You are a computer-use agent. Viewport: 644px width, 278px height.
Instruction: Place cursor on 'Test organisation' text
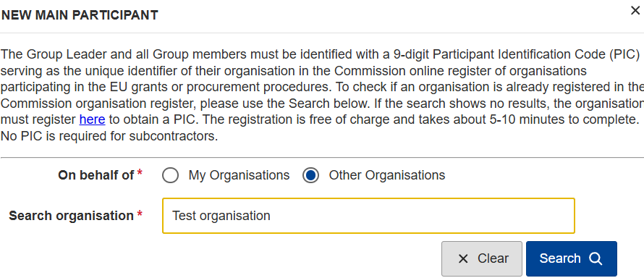point(221,216)
